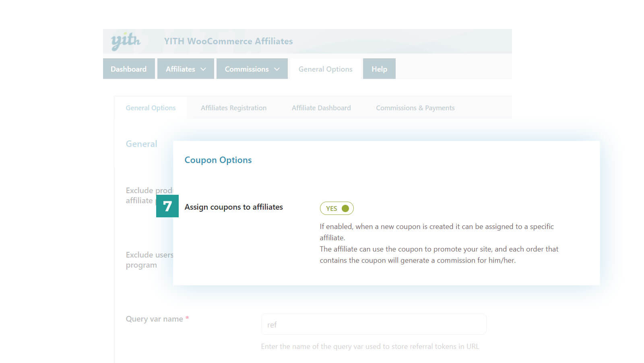Viewport: 644px width, 363px height.
Task: Toggle Assign coupons to affiliates switch
Action: 337,208
